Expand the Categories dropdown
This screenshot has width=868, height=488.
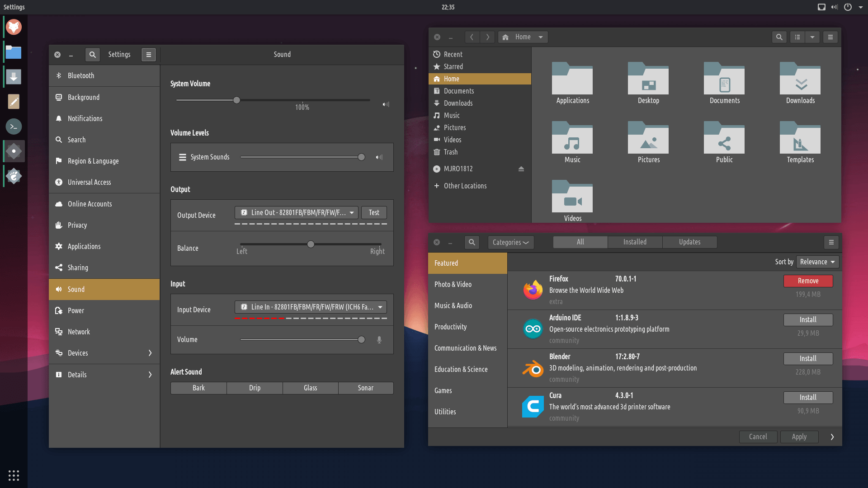(510, 242)
